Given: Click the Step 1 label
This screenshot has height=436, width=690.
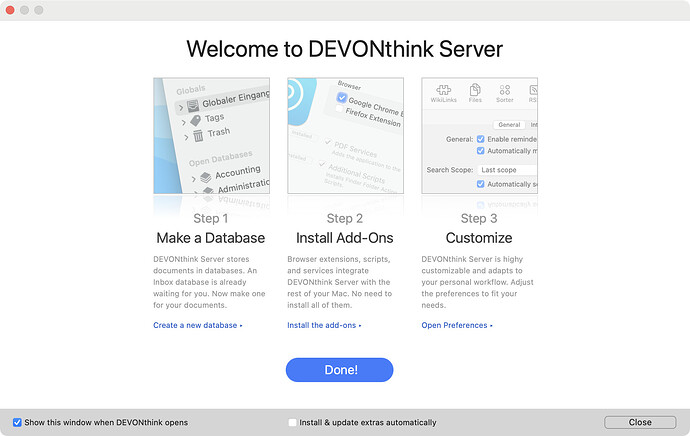Looking at the screenshot, I should point(211,218).
